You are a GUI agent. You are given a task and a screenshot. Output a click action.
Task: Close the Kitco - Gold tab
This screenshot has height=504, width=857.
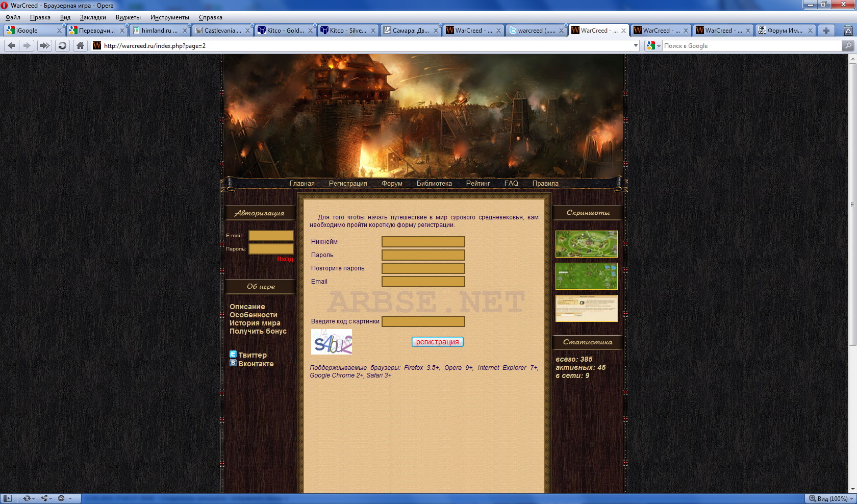(310, 31)
